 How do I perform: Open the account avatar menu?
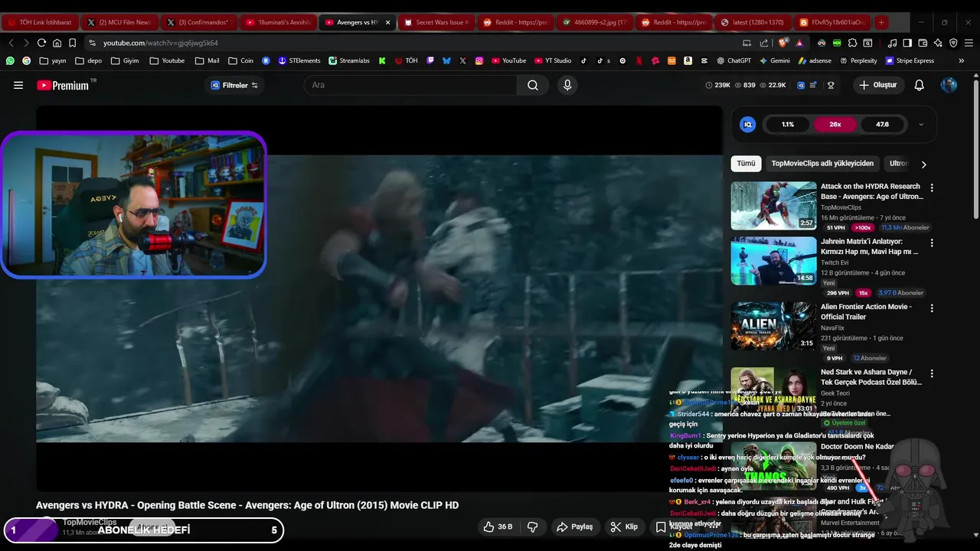pyautogui.click(x=949, y=85)
